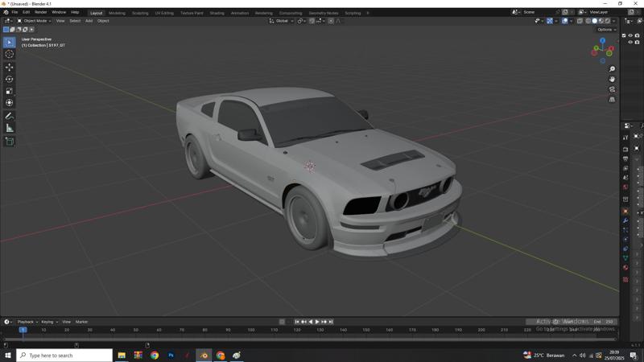Play the animation in timeline
Viewport: 644px width, 362px height.
pos(317,322)
